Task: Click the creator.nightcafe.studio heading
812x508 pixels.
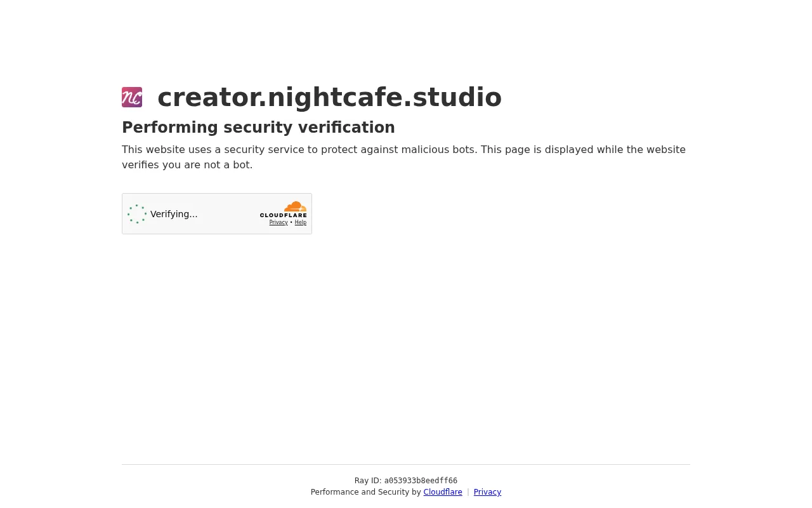Action: (x=329, y=97)
